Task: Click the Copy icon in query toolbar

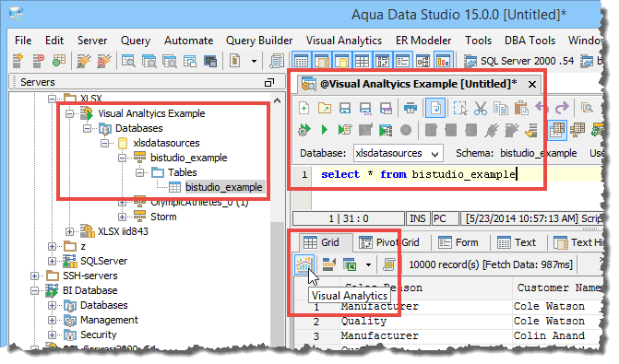Action: [501, 108]
